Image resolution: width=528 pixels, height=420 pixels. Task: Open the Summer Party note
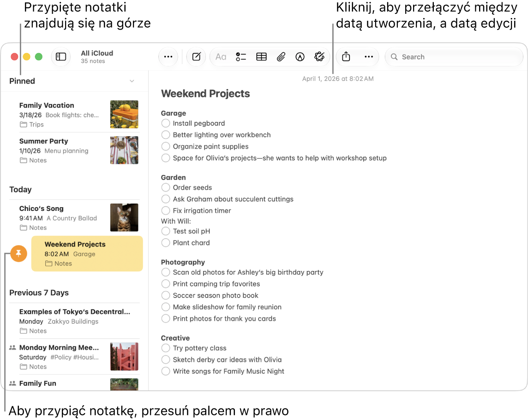pyautogui.click(x=74, y=150)
